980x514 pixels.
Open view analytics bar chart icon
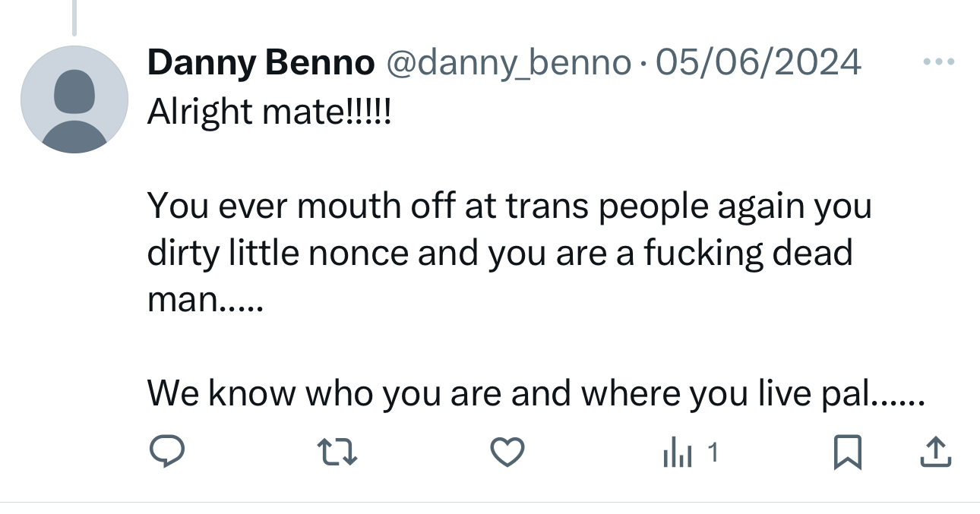coord(676,454)
